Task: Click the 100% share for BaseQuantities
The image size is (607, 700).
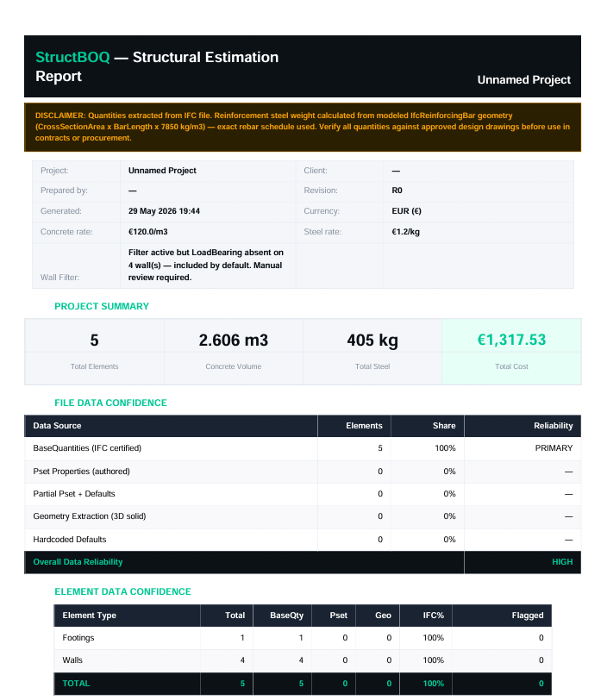Action: [x=445, y=448]
